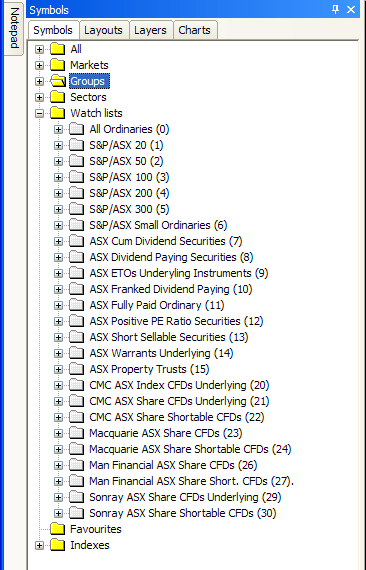The image size is (366, 570).
Task: Expand Sonray ASX Share Shortable CFDs (30)
Action: 58,513
